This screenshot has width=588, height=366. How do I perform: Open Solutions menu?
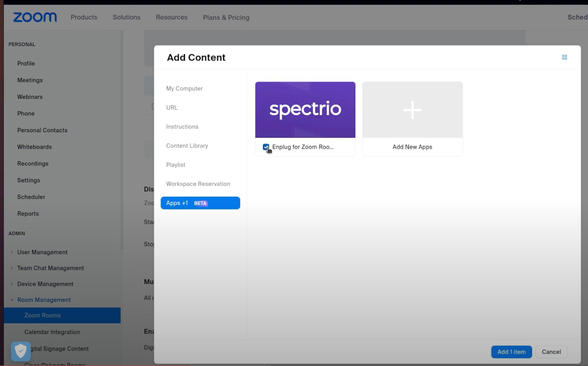126,17
